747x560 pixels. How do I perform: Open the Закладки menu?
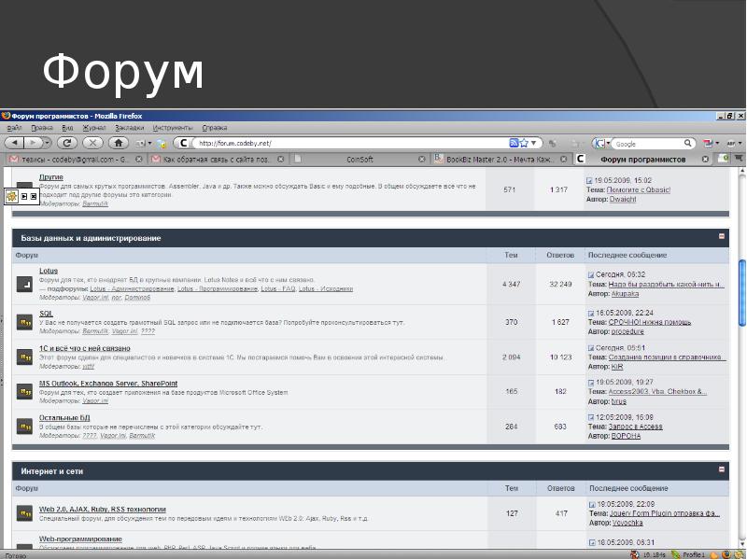[130, 128]
